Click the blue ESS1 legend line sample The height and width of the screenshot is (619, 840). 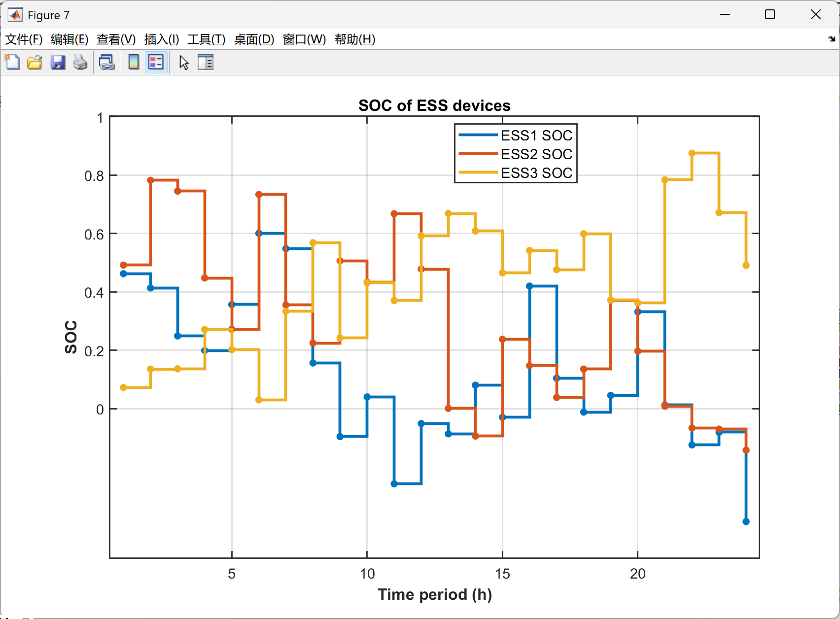[478, 135]
